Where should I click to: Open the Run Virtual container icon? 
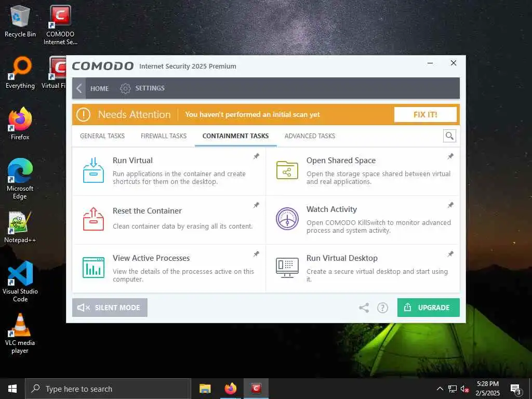[x=94, y=170]
